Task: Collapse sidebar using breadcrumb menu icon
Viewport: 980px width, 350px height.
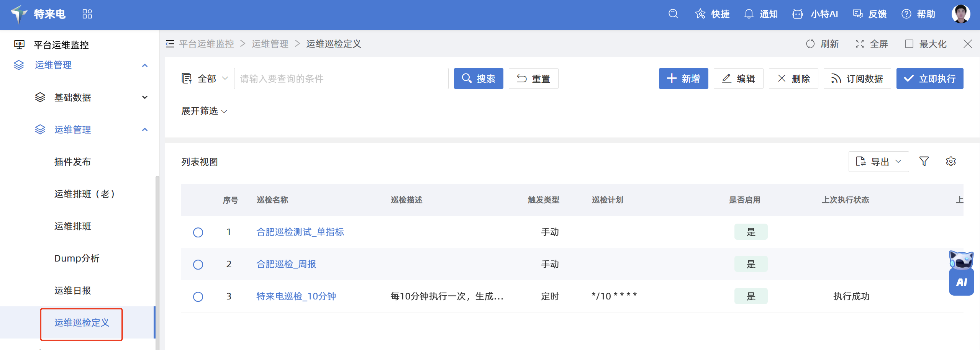Action: (170, 44)
